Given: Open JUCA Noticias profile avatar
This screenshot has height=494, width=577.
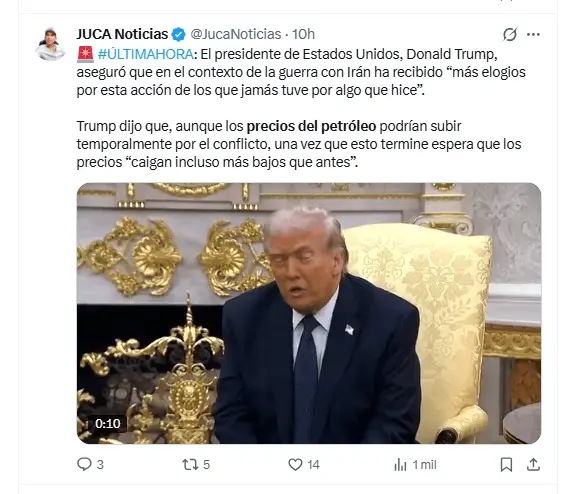Looking at the screenshot, I should pos(50,43).
